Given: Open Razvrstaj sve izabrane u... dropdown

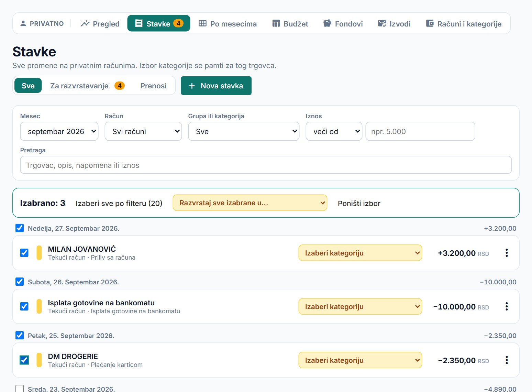Looking at the screenshot, I should tap(250, 203).
